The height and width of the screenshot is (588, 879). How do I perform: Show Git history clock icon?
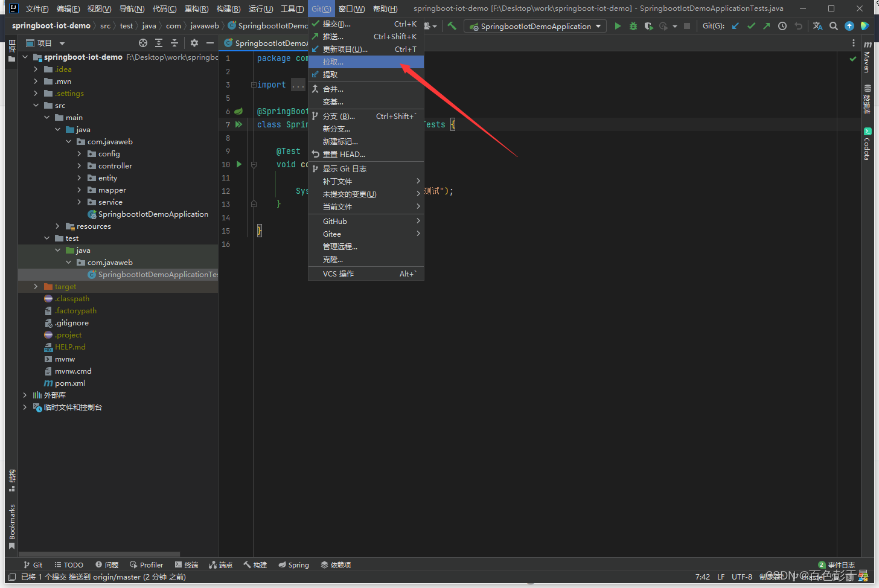click(782, 26)
